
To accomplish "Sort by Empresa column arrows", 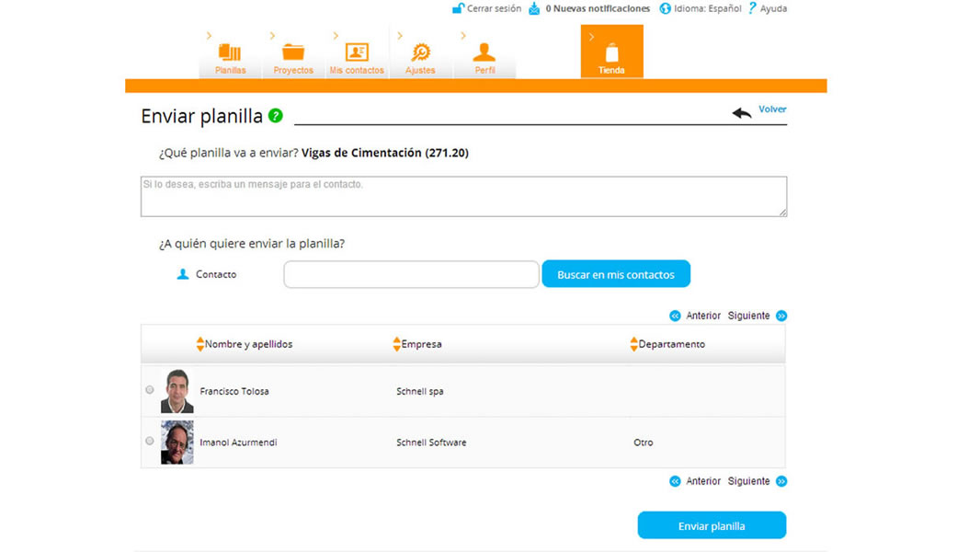I will [x=396, y=344].
